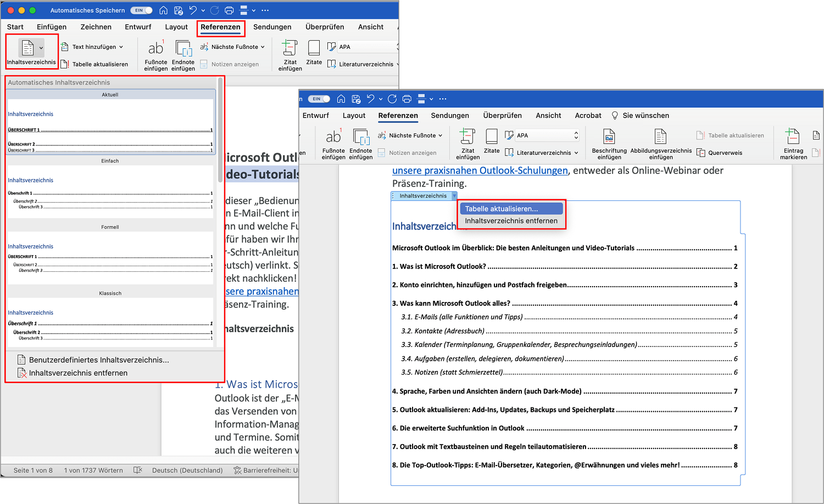Open the Referenzen tab in back window

[x=220, y=27]
